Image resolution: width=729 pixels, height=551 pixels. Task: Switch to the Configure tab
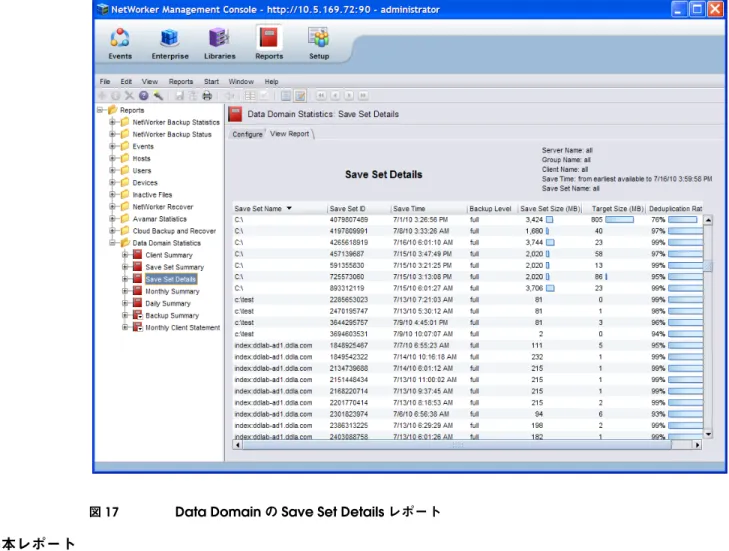point(247,134)
